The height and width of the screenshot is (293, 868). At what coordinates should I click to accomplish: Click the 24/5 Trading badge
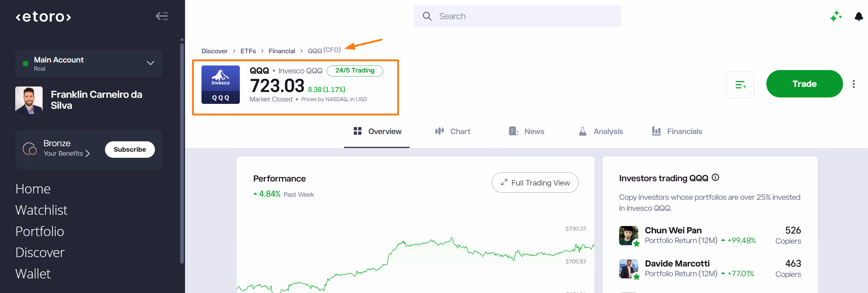point(355,70)
